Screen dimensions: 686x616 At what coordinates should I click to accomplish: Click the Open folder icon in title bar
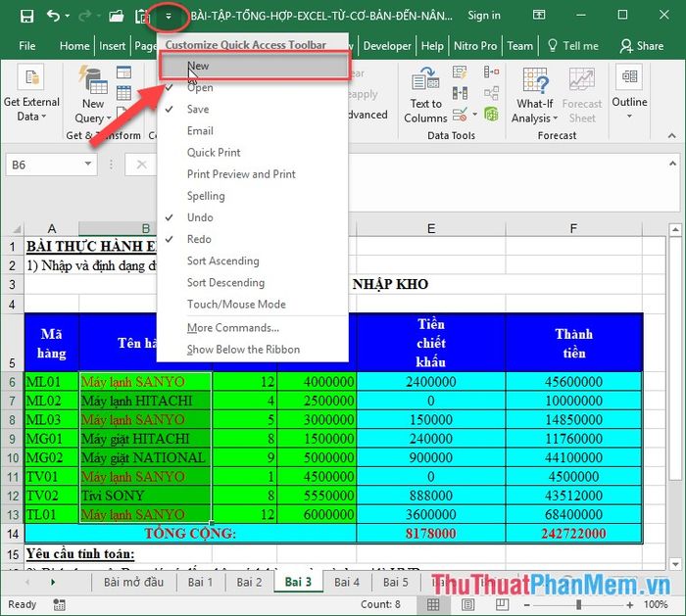coord(117,16)
